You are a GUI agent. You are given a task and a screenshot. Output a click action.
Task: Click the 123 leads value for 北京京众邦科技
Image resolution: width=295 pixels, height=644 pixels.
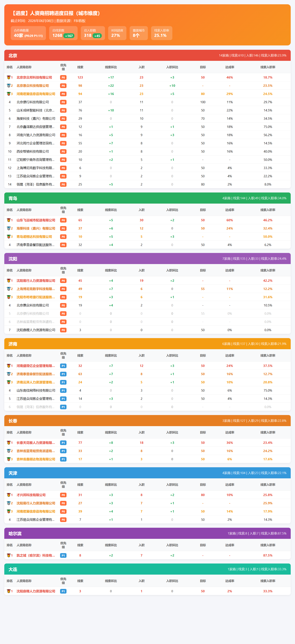pos(80,77)
